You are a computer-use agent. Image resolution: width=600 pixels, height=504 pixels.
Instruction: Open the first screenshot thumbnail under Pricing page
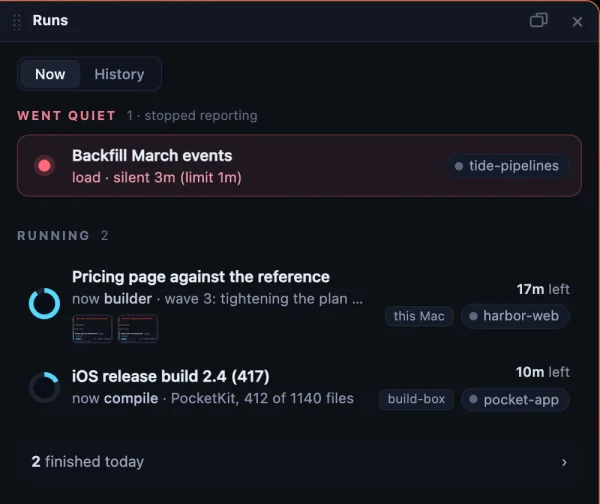[92, 328]
